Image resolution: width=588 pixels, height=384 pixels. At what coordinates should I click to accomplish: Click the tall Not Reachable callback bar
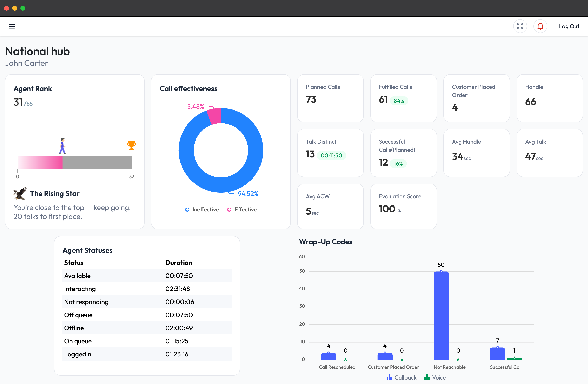click(x=441, y=316)
